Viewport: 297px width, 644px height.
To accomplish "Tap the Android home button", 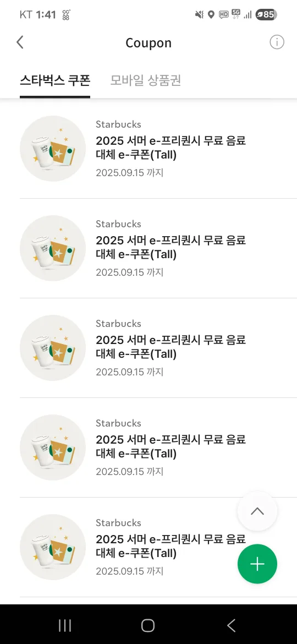I will point(148,625).
